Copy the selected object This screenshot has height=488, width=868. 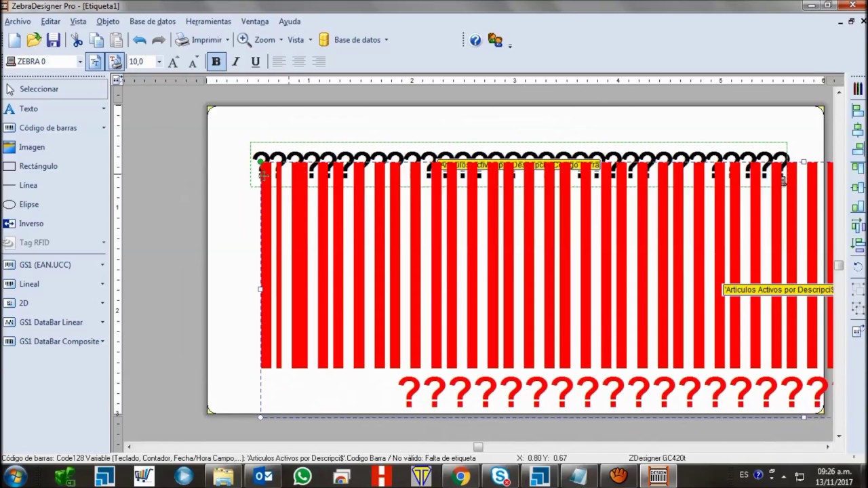(x=96, y=40)
